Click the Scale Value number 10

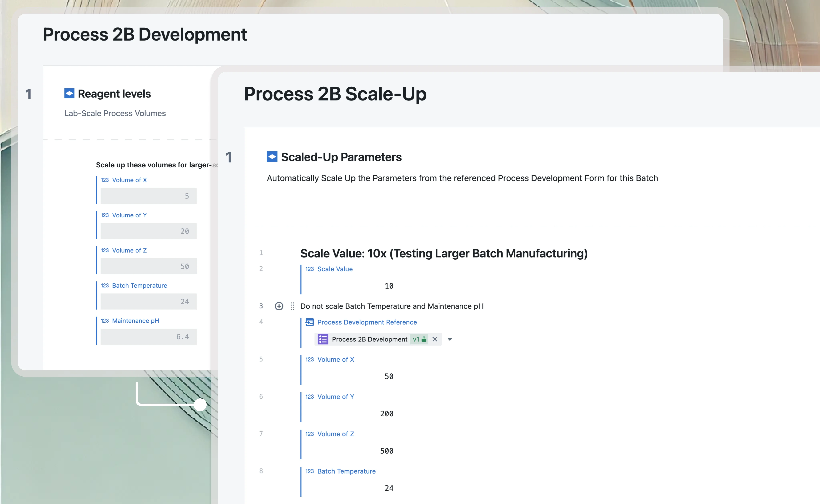point(389,286)
